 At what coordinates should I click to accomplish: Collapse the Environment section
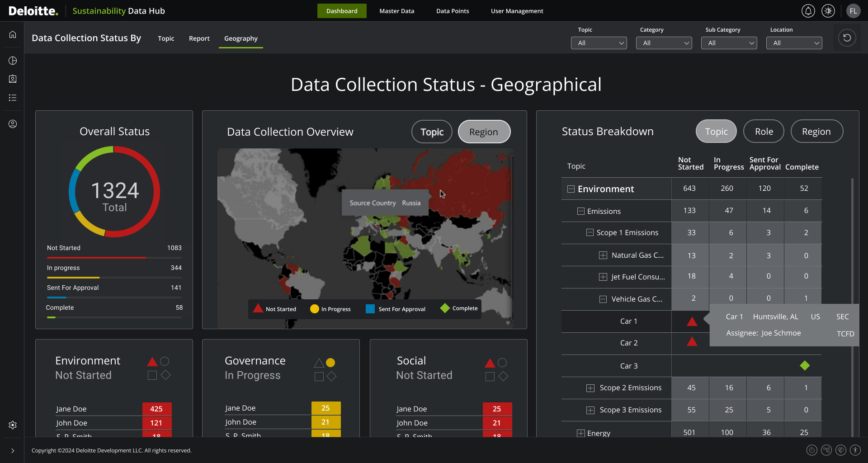[570, 189]
